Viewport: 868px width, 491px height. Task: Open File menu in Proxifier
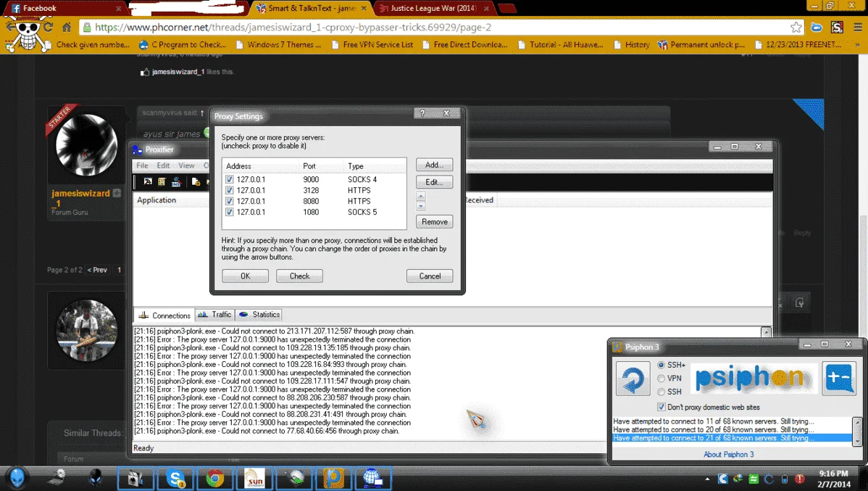(x=142, y=165)
